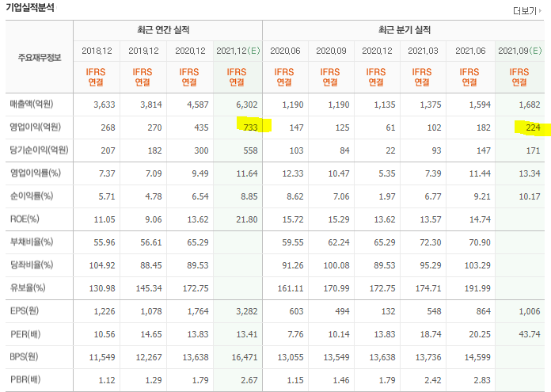Select the 2019.12 column header

[x=143, y=51]
